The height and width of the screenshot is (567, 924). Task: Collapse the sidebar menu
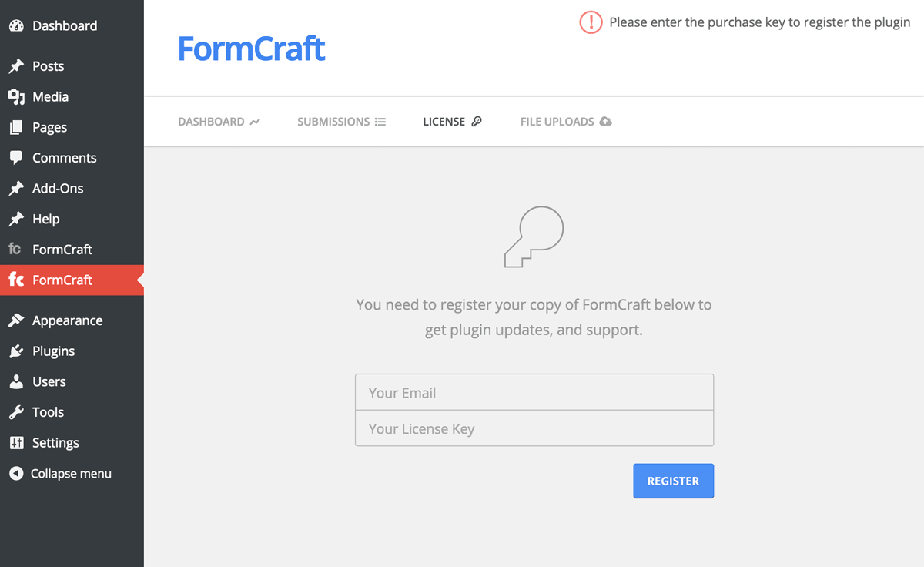pyautogui.click(x=60, y=473)
